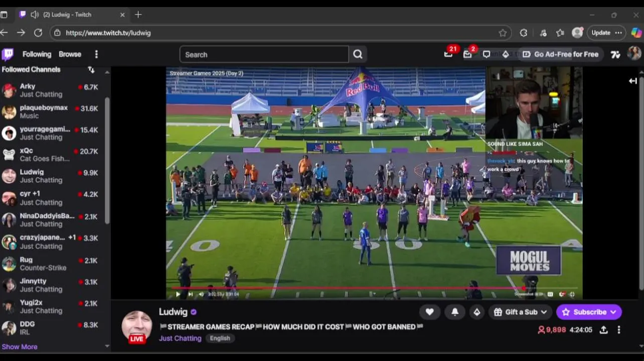Click the sidebar scroll-up arrow
Screen dimensions: 644x361
pos(107,72)
